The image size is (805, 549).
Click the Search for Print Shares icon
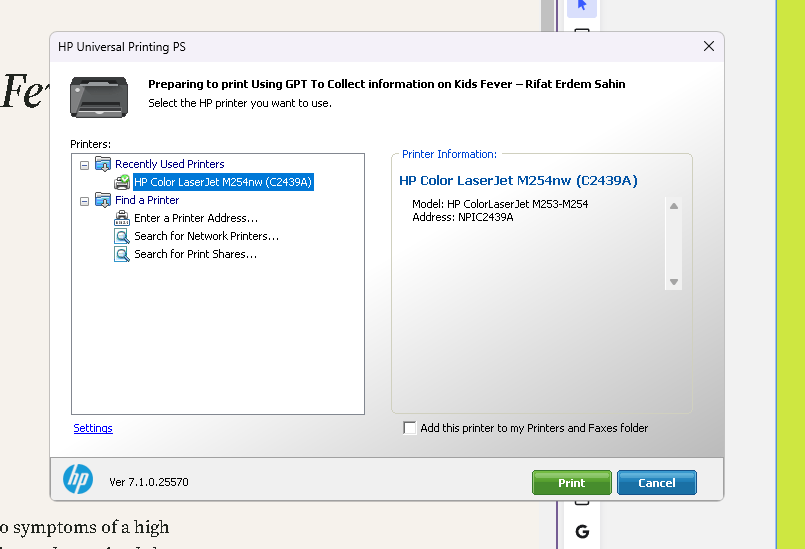(122, 254)
